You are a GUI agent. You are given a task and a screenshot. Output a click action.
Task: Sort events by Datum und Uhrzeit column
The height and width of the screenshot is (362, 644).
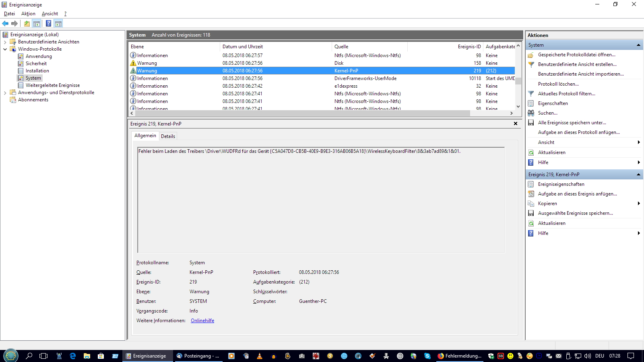(x=276, y=47)
